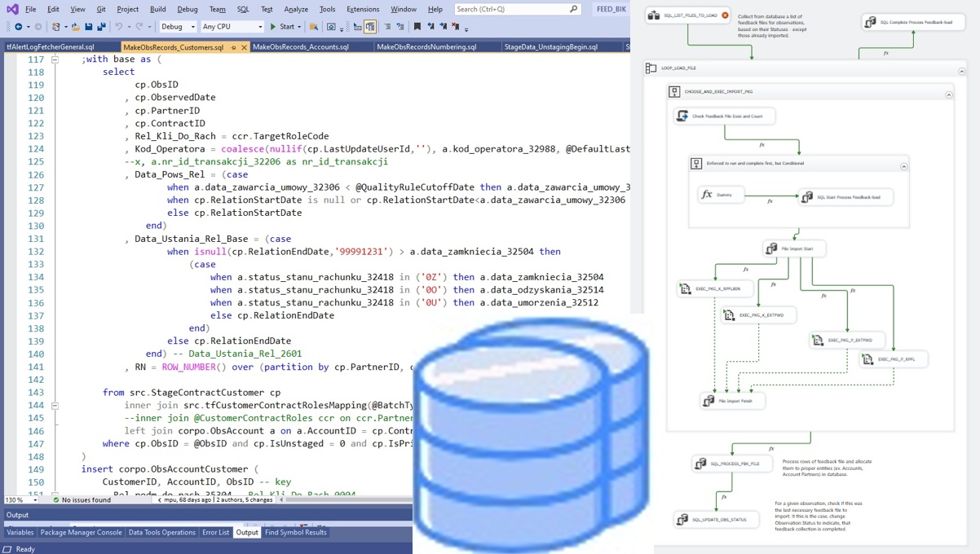Open the SQL menu
Screen dimensions: 980x554
[243, 9]
